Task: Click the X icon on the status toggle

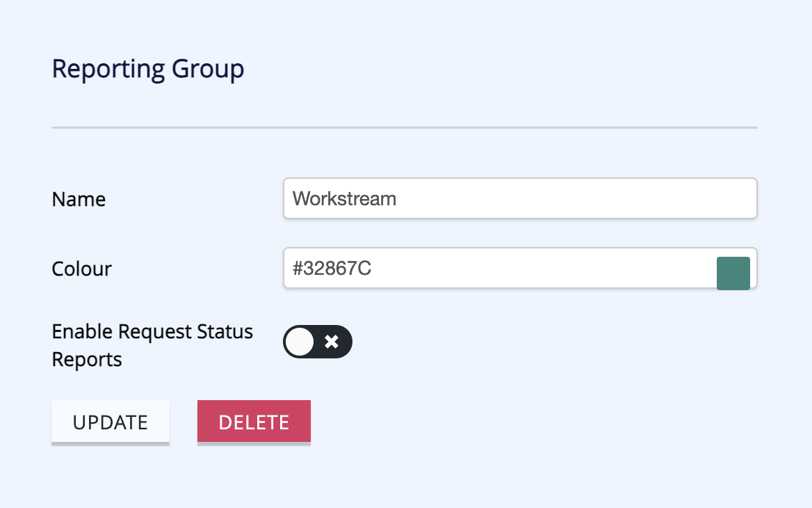Action: (331, 342)
